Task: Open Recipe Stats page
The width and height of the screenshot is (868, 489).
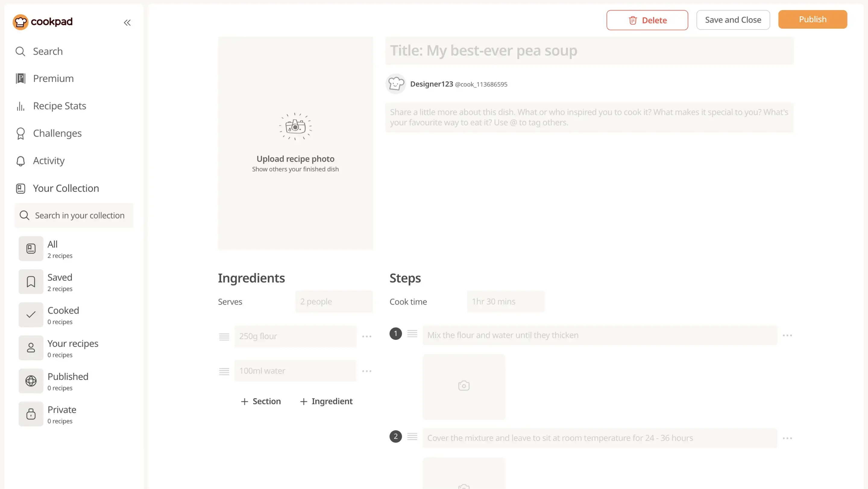Action: pyautogui.click(x=59, y=106)
